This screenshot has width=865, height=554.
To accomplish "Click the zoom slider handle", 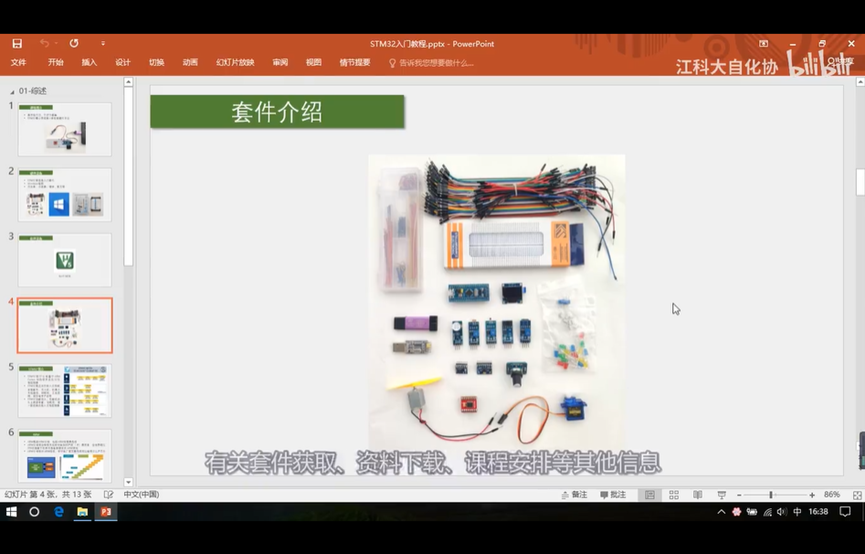I will tap(771, 495).
